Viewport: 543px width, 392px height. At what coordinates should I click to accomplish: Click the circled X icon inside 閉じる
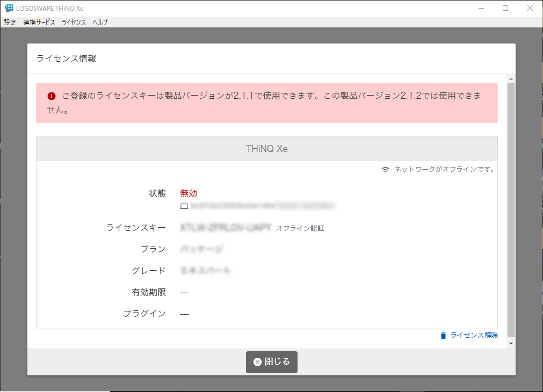pos(257,362)
